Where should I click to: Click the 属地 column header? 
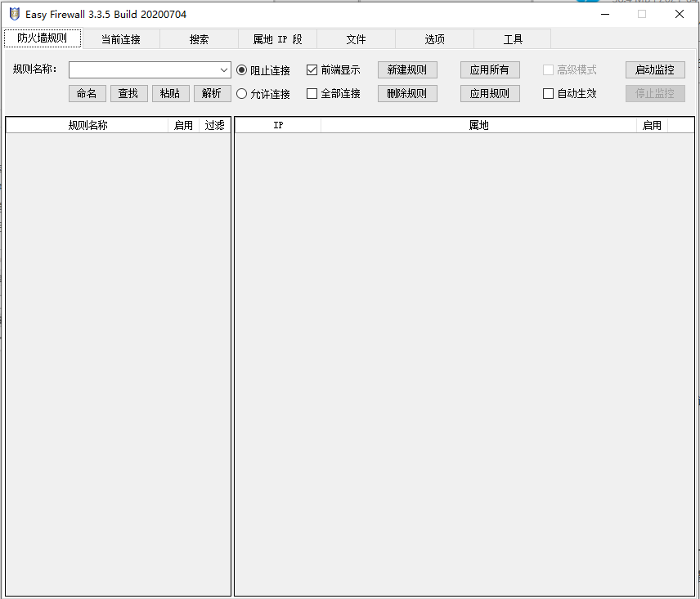click(478, 125)
